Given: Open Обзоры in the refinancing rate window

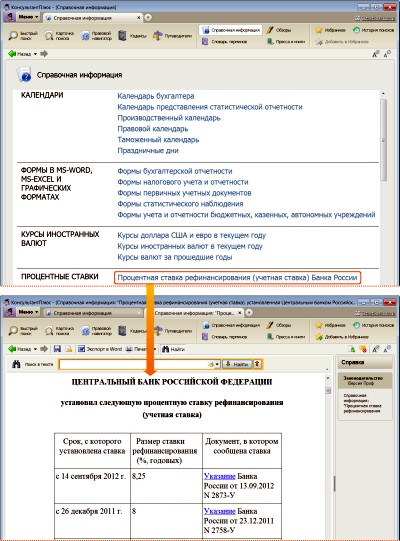Looking at the screenshot, I should point(279,325).
